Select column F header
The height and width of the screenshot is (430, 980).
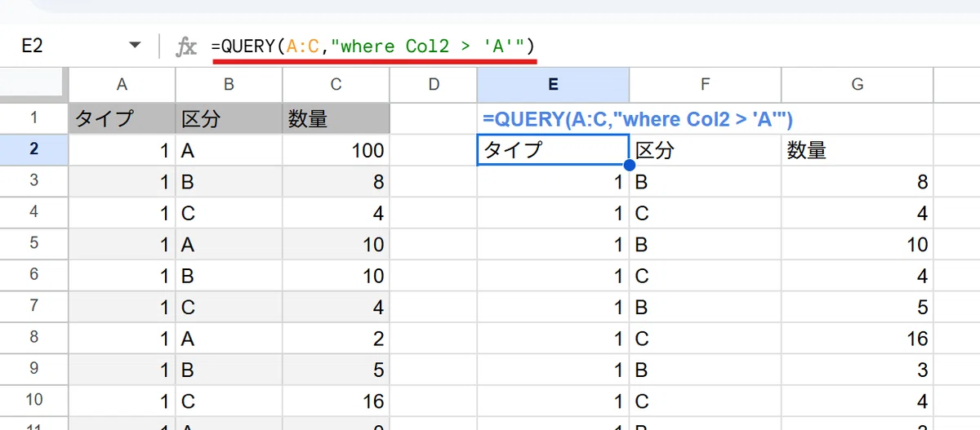pyautogui.click(x=706, y=84)
